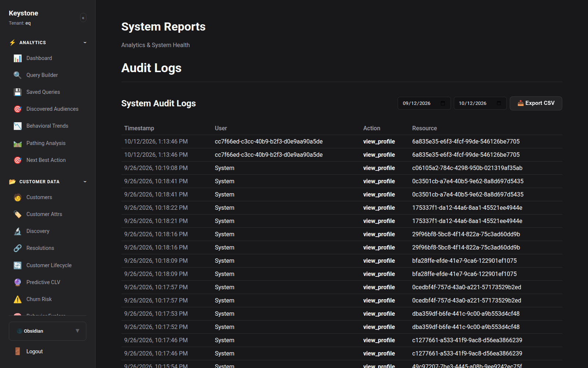Click timestamp 9/26/2026, 10:18:21 PM
The image size is (588, 368).
click(x=156, y=221)
